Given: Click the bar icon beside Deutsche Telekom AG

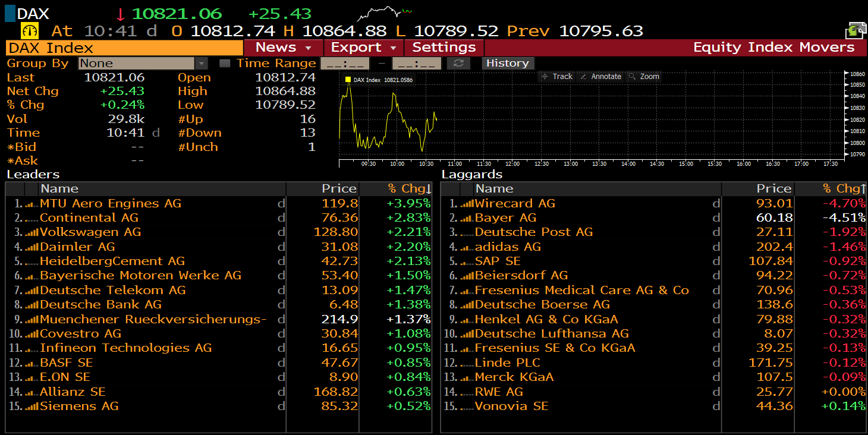Looking at the screenshot, I should point(31,291).
